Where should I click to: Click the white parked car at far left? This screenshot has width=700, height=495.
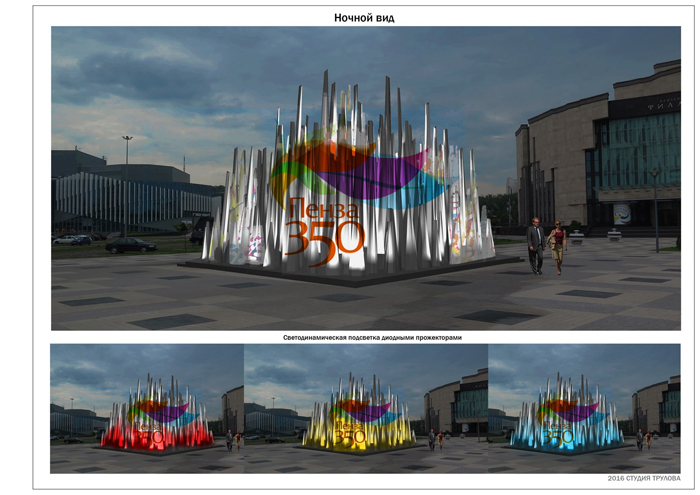tap(65, 240)
